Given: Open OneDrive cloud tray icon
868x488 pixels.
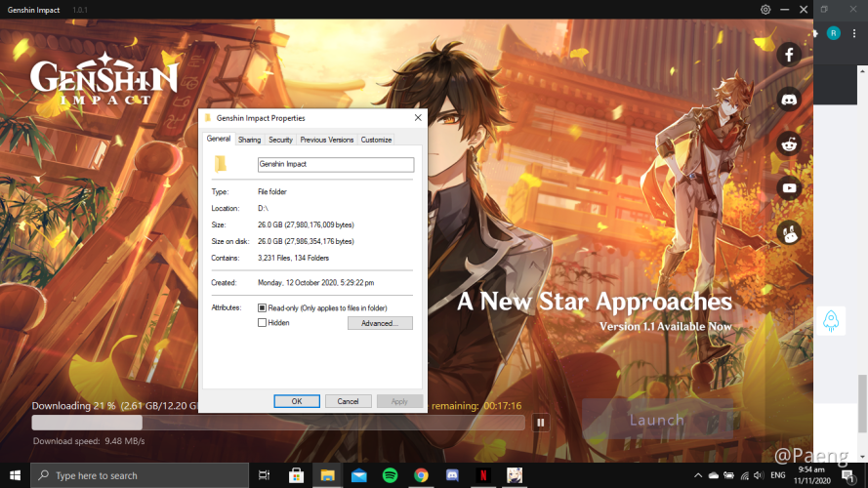Looking at the screenshot, I should (x=714, y=475).
